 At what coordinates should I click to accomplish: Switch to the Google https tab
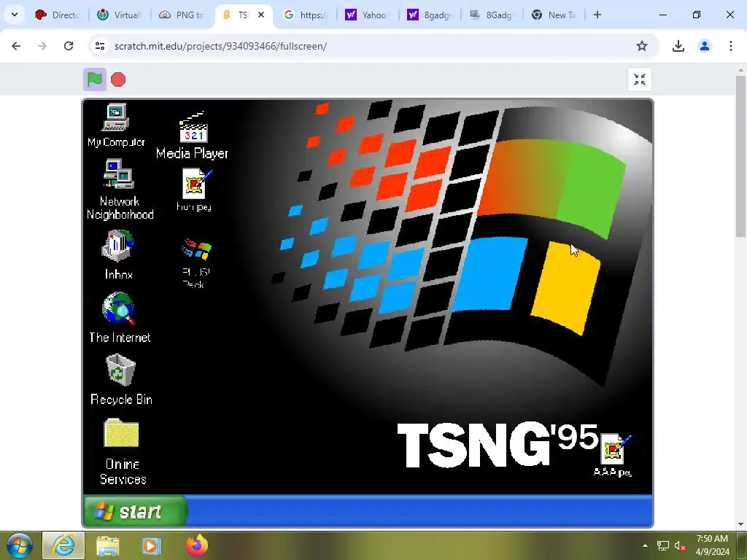click(x=306, y=15)
